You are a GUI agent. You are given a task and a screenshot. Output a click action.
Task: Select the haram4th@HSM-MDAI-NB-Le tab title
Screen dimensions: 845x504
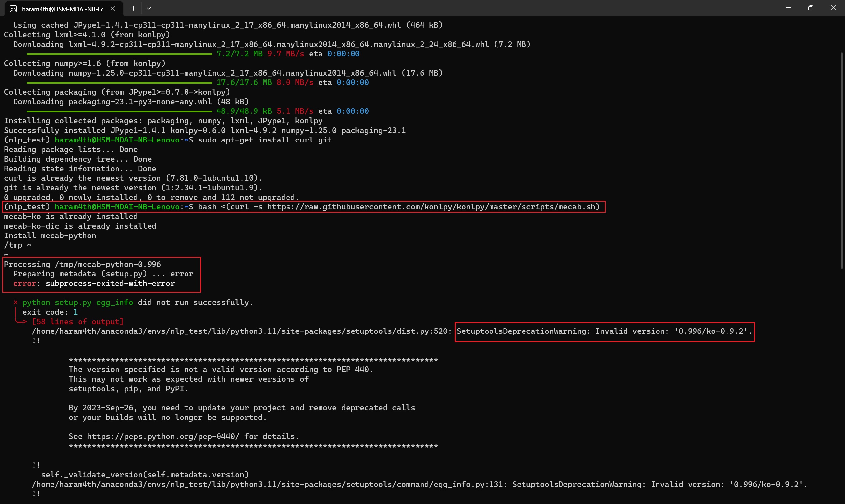62,9
